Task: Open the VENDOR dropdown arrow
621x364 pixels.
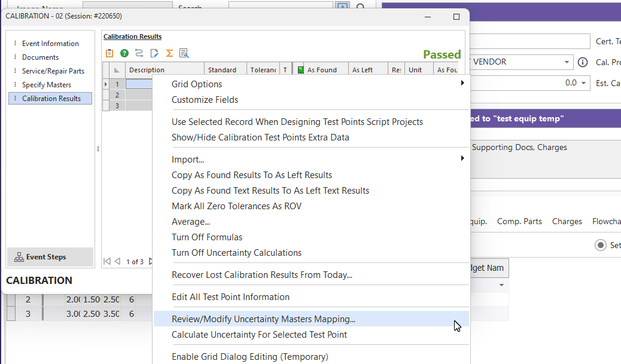Action: click(x=567, y=62)
